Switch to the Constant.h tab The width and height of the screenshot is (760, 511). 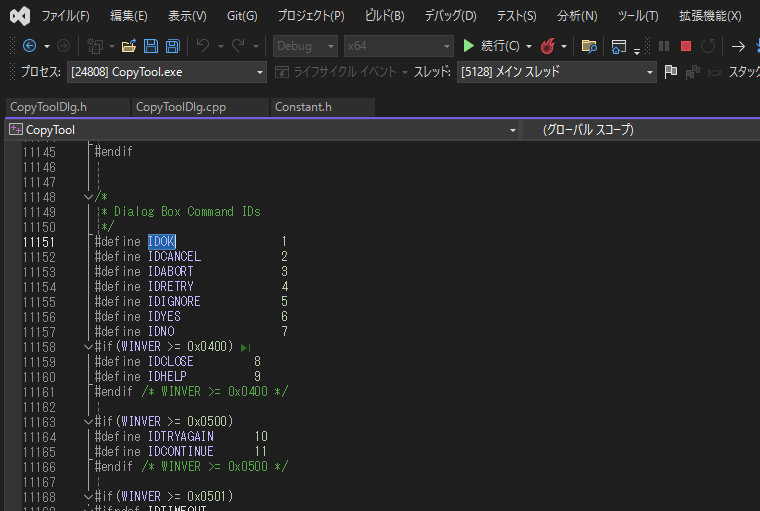(303, 107)
